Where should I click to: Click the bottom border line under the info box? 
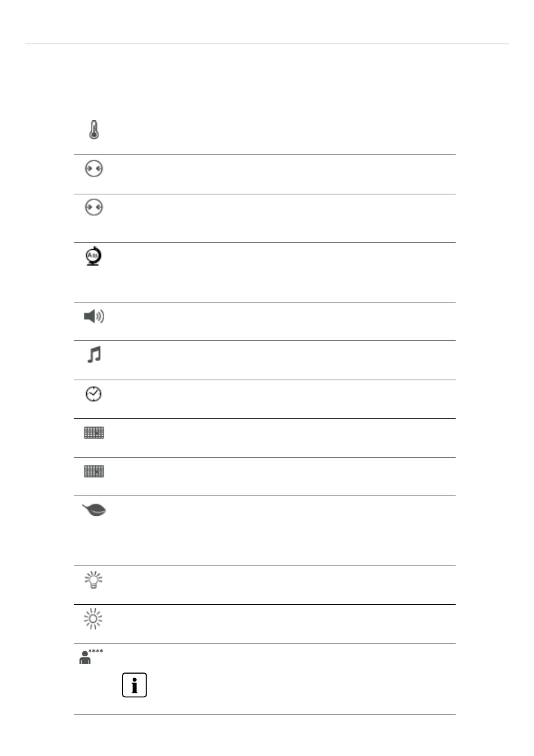[265, 715]
